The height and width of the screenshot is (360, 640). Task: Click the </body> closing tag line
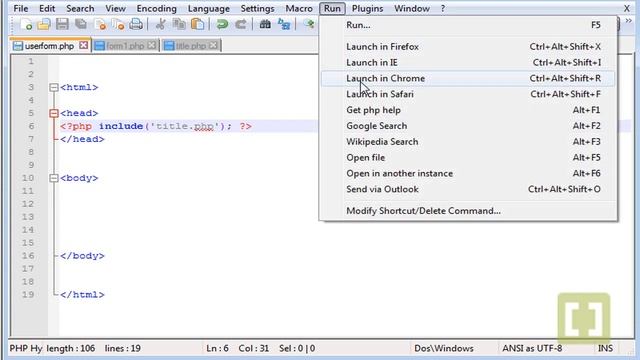tap(82, 256)
